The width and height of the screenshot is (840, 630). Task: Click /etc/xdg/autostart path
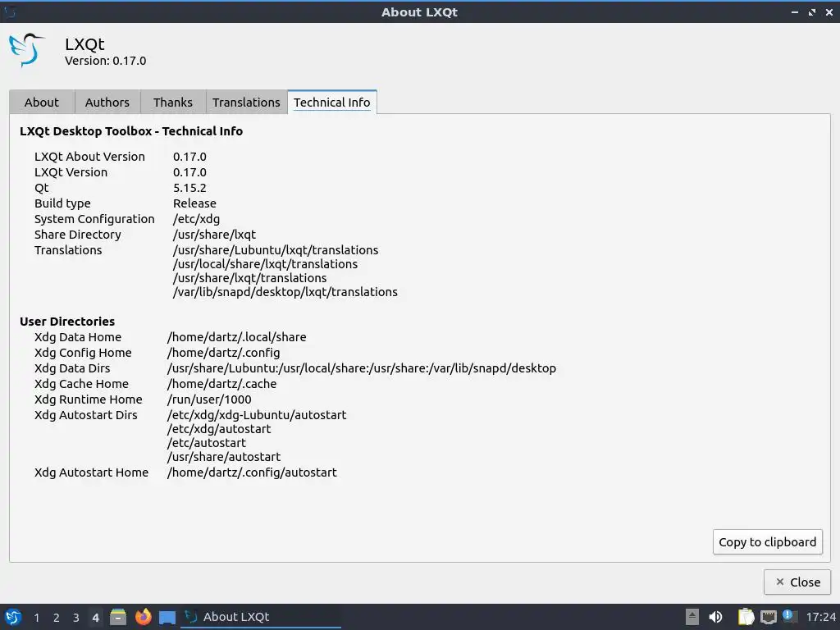click(219, 428)
